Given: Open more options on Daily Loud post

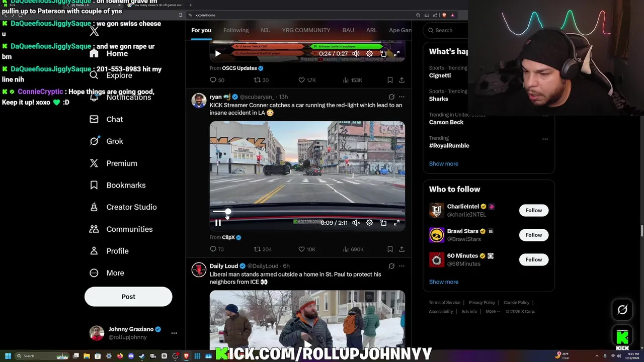Looking at the screenshot, I should point(401,266).
